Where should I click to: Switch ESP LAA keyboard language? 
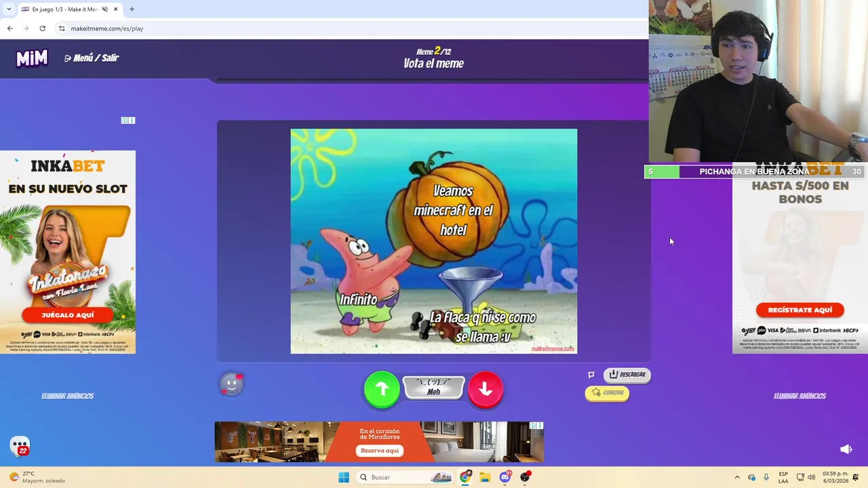(x=783, y=477)
